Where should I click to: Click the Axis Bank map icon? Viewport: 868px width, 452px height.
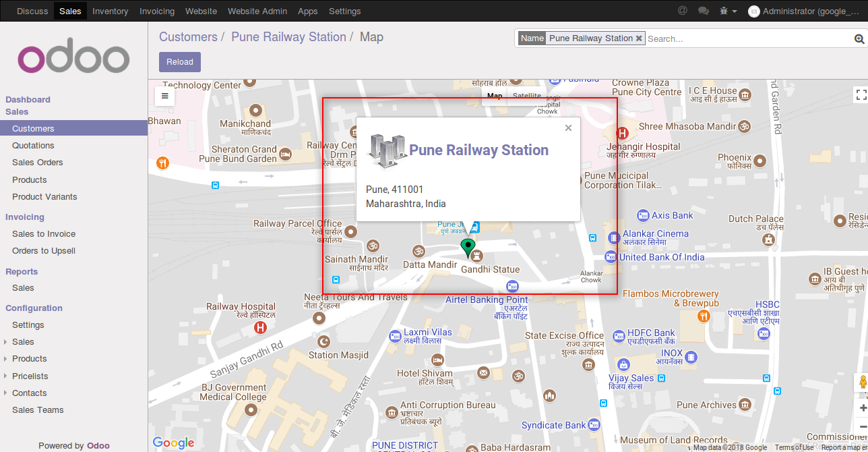(643, 216)
